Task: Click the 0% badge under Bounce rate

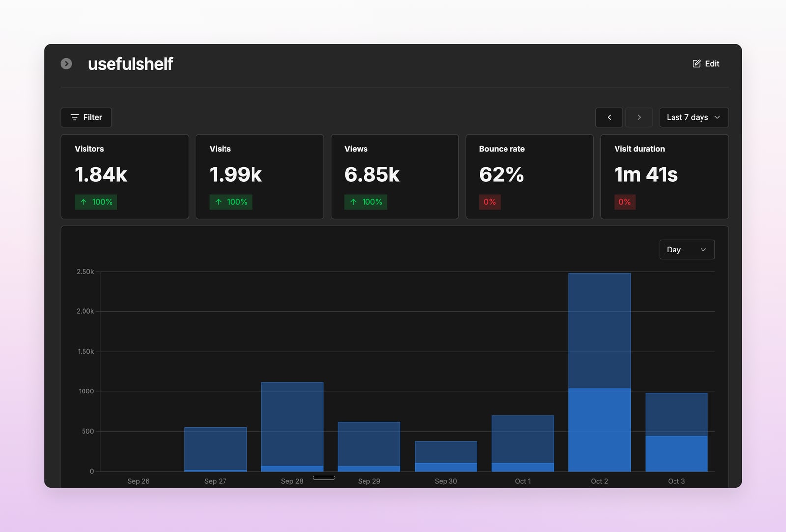Action: pos(490,202)
